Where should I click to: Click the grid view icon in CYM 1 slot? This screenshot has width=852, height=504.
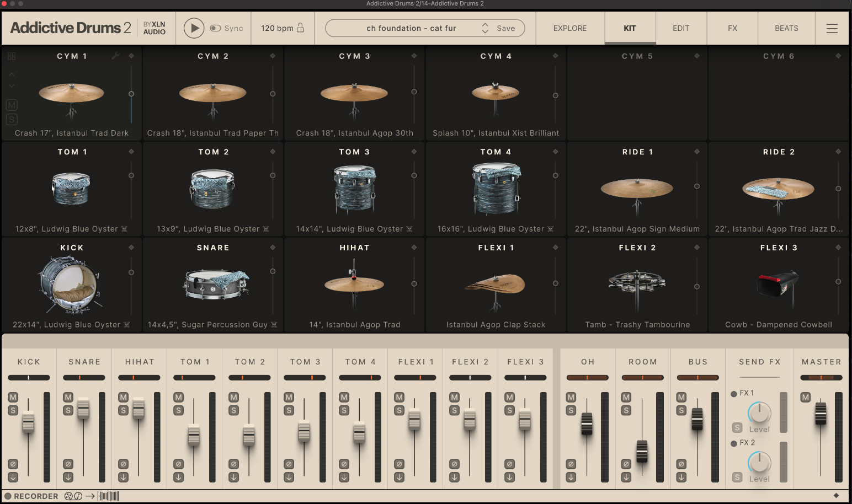coord(12,56)
